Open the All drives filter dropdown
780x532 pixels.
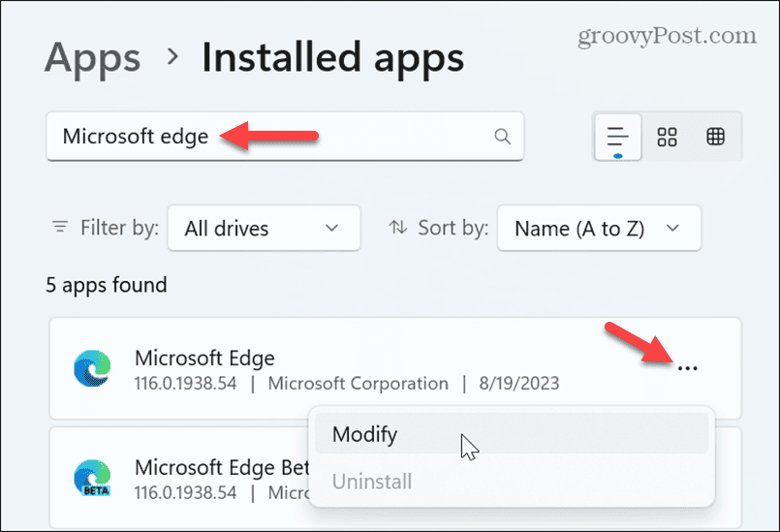[264, 228]
